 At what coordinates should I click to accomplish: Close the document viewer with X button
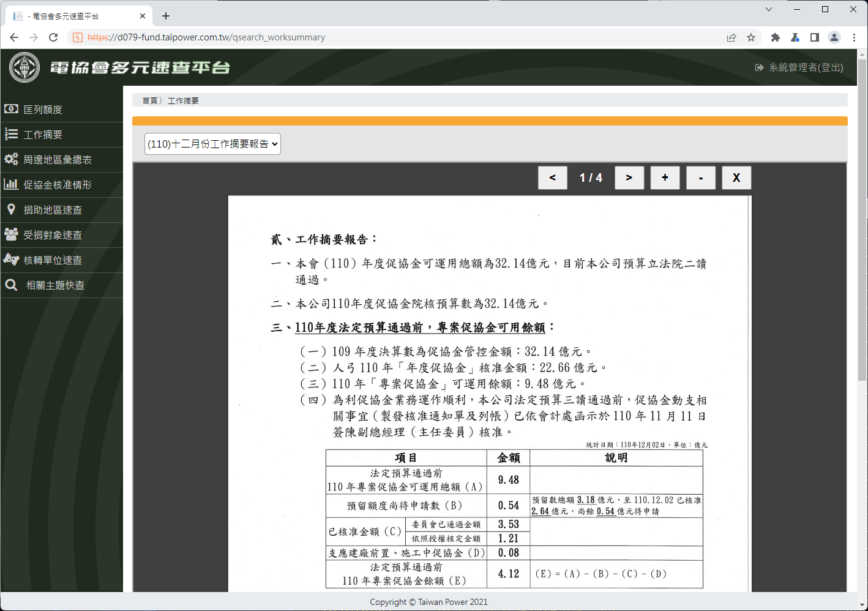pos(736,178)
